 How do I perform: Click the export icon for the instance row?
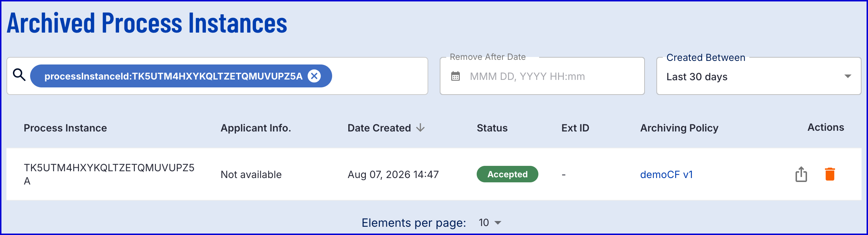pyautogui.click(x=801, y=174)
